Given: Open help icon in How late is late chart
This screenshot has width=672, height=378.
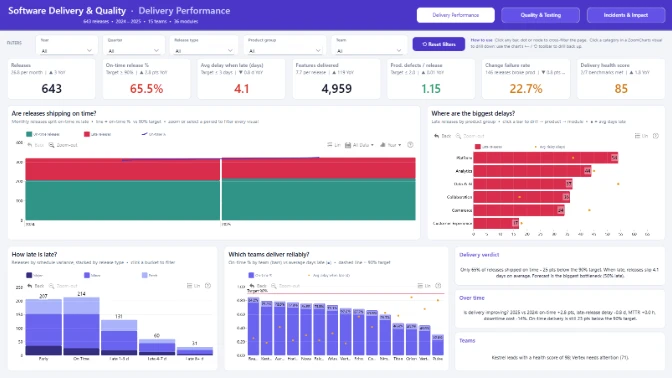Looking at the screenshot, I should tap(208, 286).
